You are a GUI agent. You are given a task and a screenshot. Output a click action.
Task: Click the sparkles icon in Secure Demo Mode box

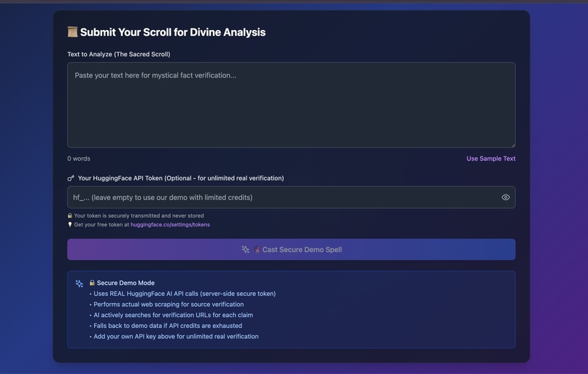tap(79, 283)
